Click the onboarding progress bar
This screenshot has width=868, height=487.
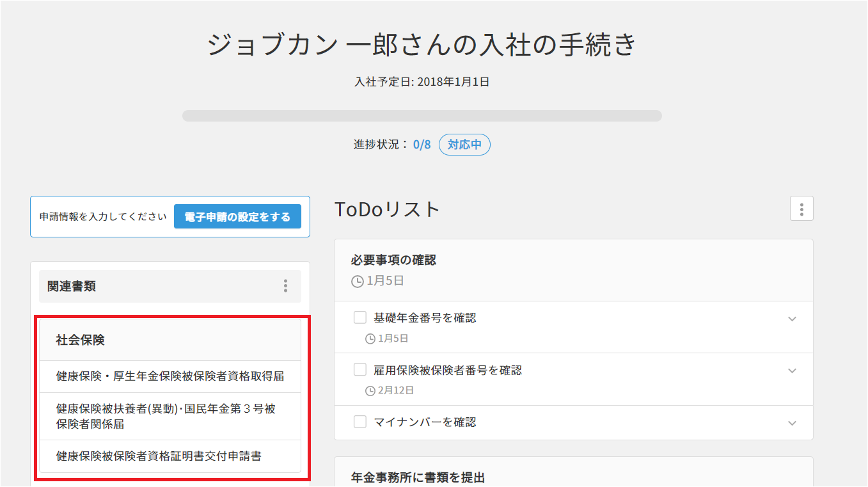point(422,116)
